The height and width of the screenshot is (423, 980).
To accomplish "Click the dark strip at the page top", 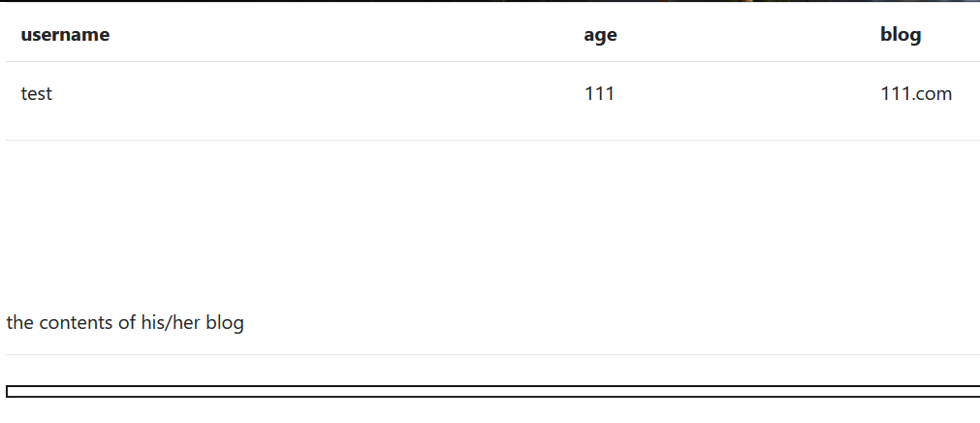I will click(490, 1).
